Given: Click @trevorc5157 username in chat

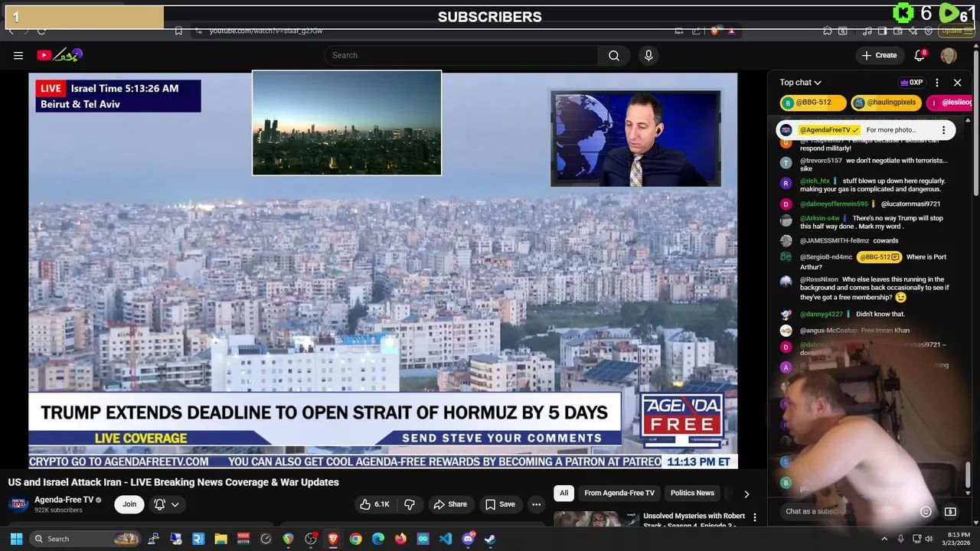Looking at the screenshot, I should 821,161.
